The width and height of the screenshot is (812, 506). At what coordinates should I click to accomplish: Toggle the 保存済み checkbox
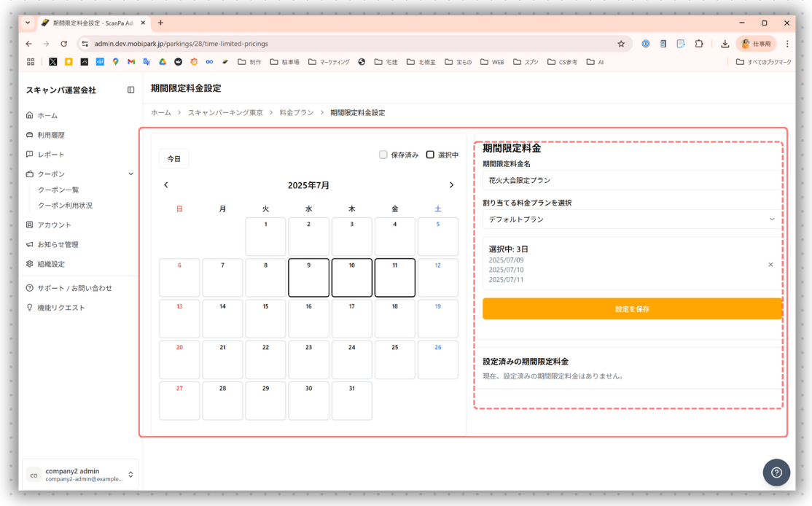383,155
